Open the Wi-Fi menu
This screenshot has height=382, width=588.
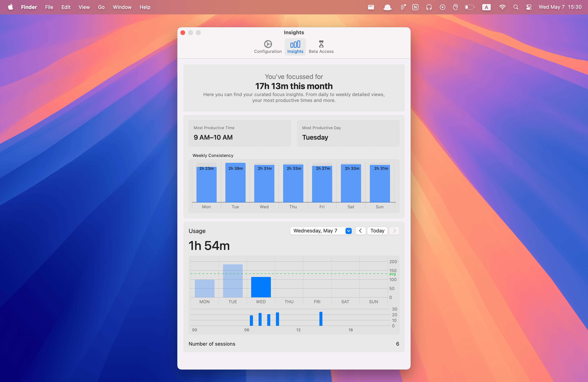[502, 7]
